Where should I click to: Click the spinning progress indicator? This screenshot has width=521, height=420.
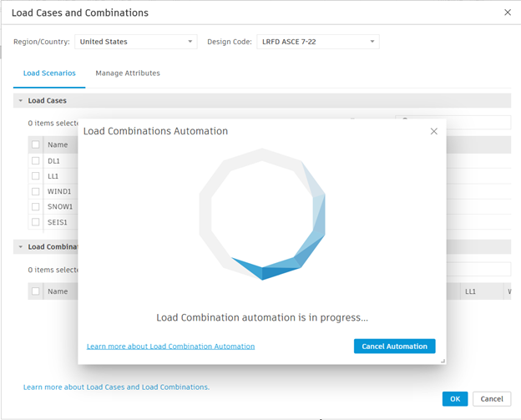[x=262, y=214]
